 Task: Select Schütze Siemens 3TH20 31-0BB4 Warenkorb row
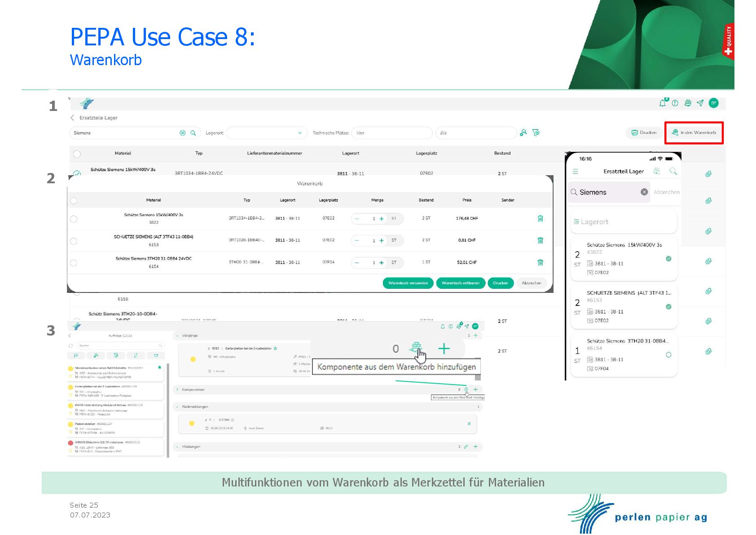(x=74, y=263)
